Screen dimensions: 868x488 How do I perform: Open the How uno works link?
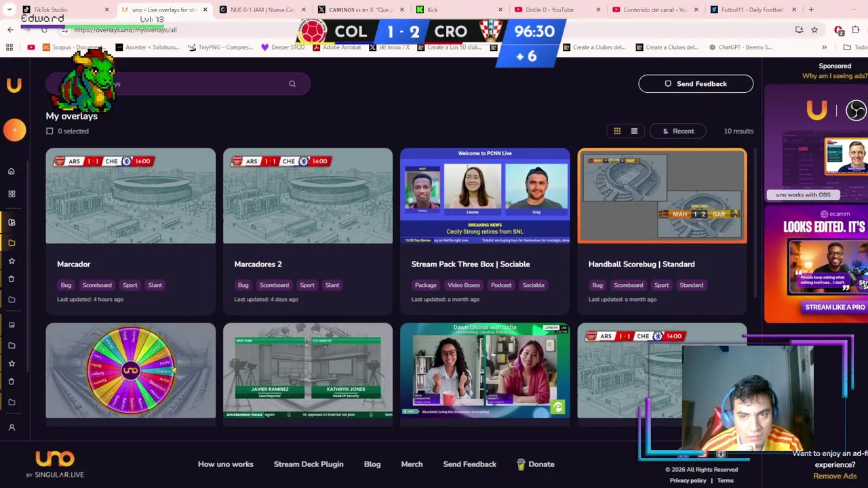click(x=226, y=464)
